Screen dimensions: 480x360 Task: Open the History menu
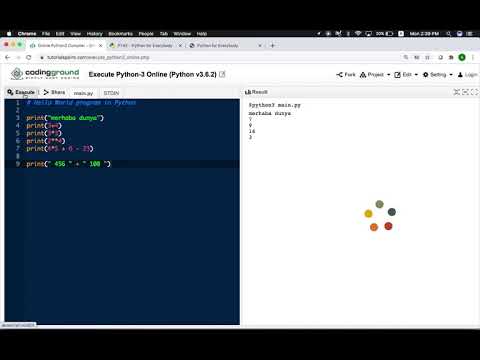click(x=95, y=34)
